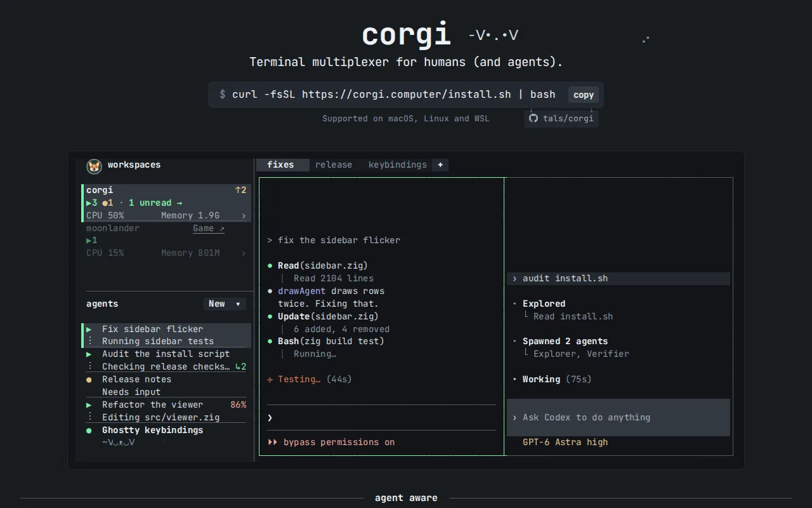Click the corgi avatar icon beside workspaces
This screenshot has height=508, width=812.
click(x=95, y=166)
